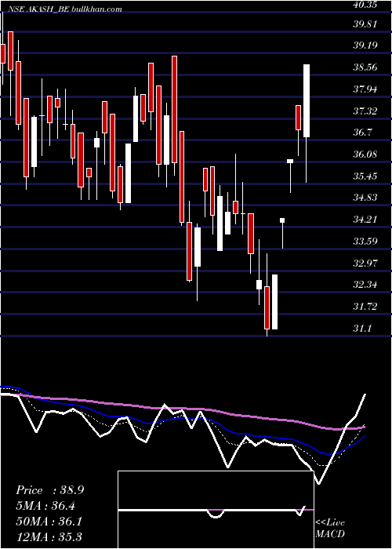
Task: Click the 39.81 price axis label
Action: [x=365, y=24]
